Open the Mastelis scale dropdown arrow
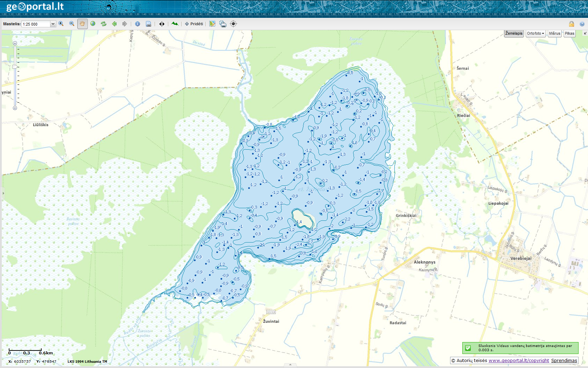Screen dimensions: 588x368 (x=53, y=24)
